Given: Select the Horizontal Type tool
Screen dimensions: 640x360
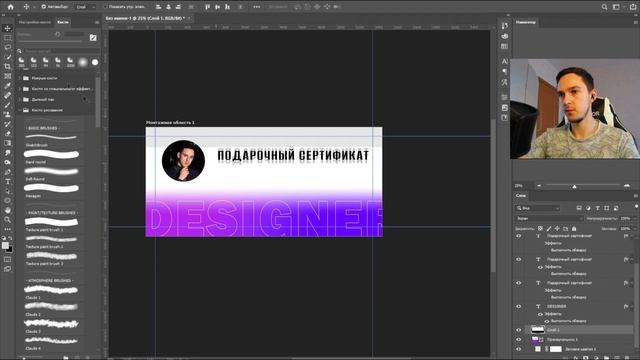Looking at the screenshot, I should [x=7, y=182].
